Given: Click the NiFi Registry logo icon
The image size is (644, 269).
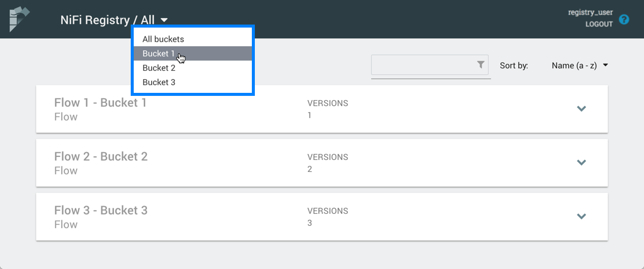Looking at the screenshot, I should [19, 19].
